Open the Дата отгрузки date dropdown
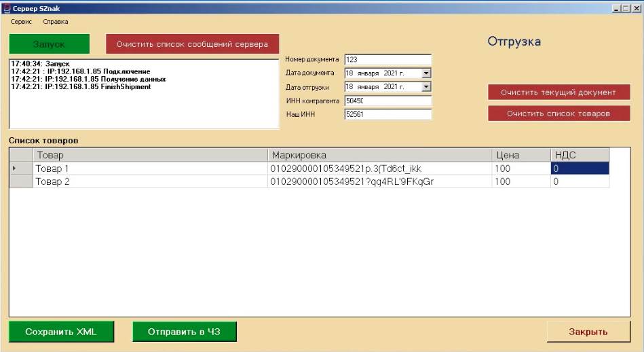 pos(426,87)
